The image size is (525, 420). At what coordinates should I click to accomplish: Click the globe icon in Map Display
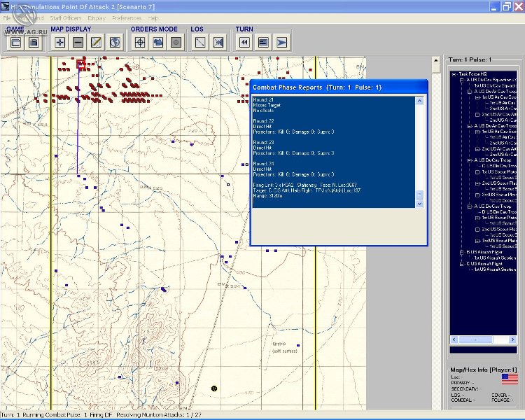(x=115, y=42)
